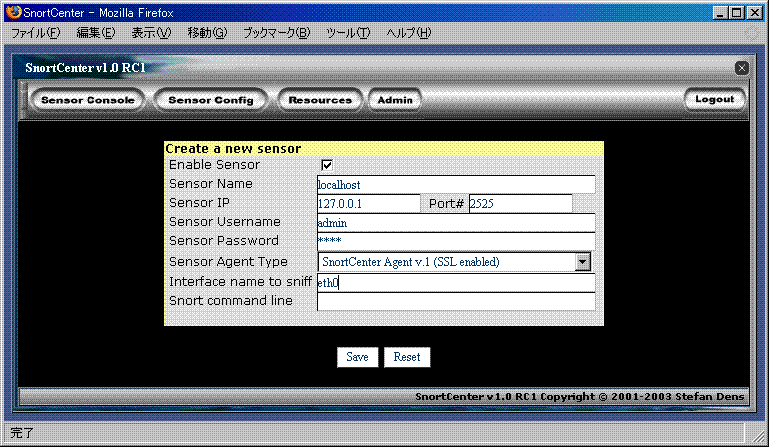Viewport: 769px width, 447px height.
Task: Save the new sensor
Action: 357,357
